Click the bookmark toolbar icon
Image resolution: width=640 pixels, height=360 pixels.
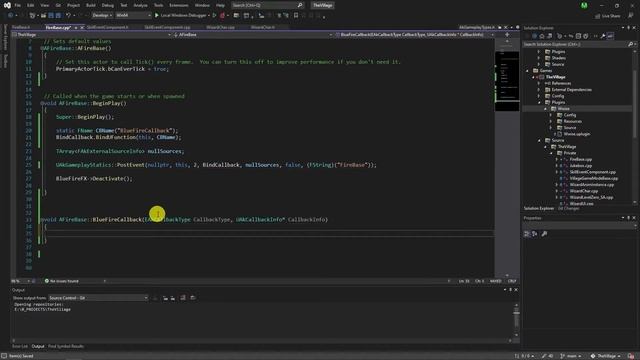click(x=296, y=15)
